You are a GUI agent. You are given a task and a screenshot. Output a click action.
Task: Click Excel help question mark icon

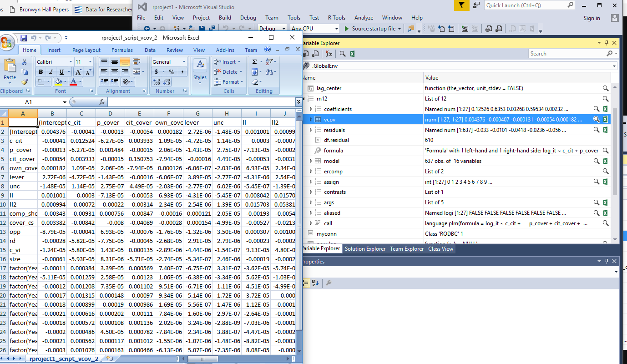(268, 50)
